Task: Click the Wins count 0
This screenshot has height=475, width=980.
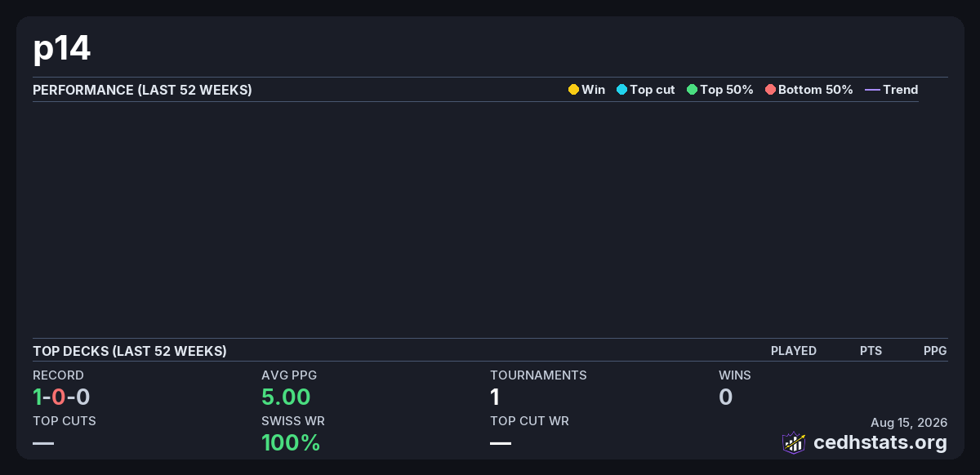Action: pyautogui.click(x=725, y=397)
